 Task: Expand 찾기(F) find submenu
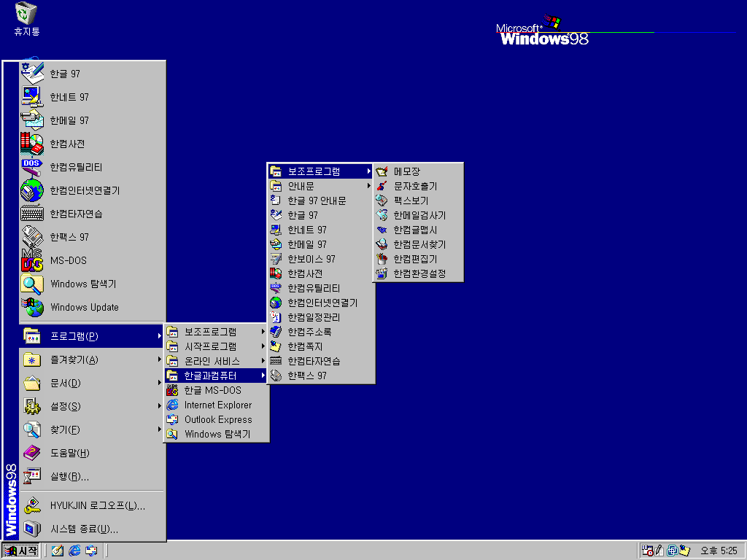pos(93,429)
